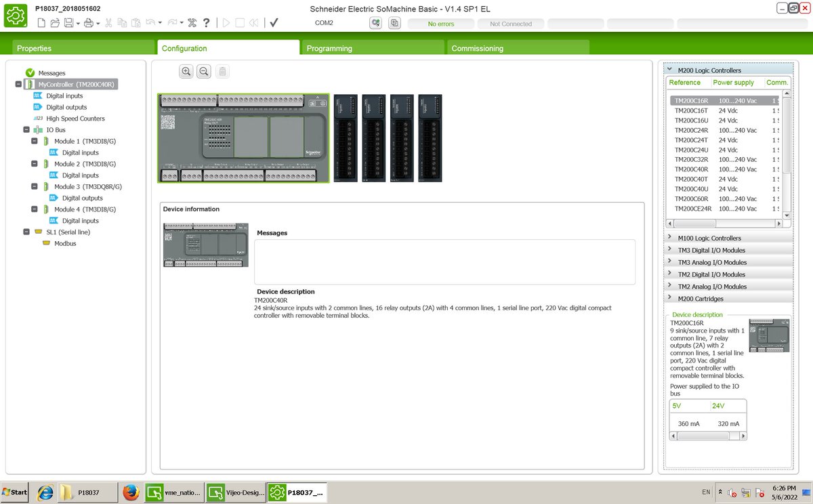
Task: Switch to the Configuration tab
Action: coord(228,48)
